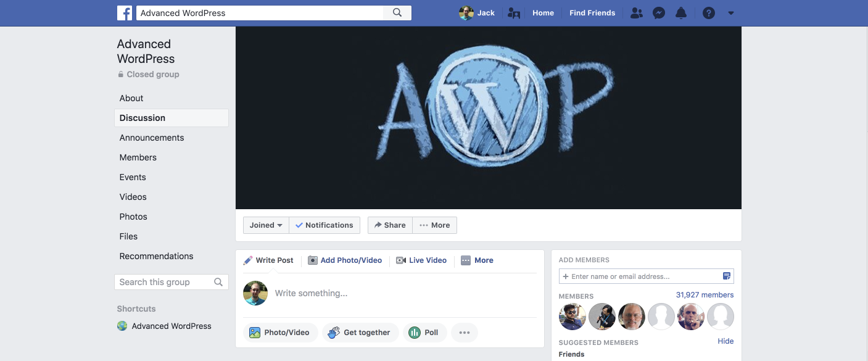Open the Quick Help question mark icon
This screenshot has height=361, width=868.
[x=709, y=13]
